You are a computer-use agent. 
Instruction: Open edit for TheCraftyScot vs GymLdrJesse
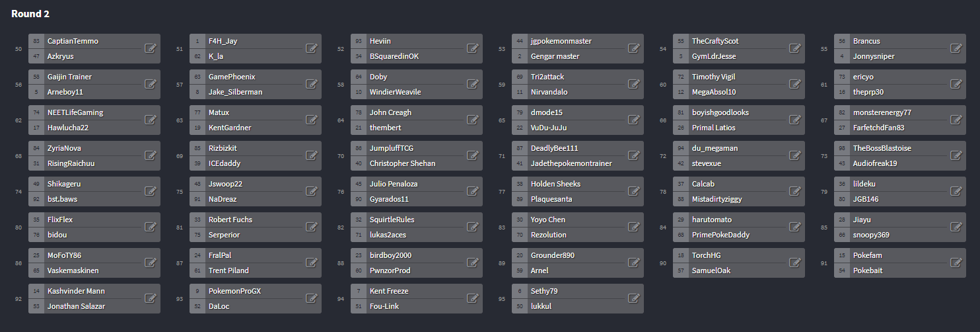795,48
